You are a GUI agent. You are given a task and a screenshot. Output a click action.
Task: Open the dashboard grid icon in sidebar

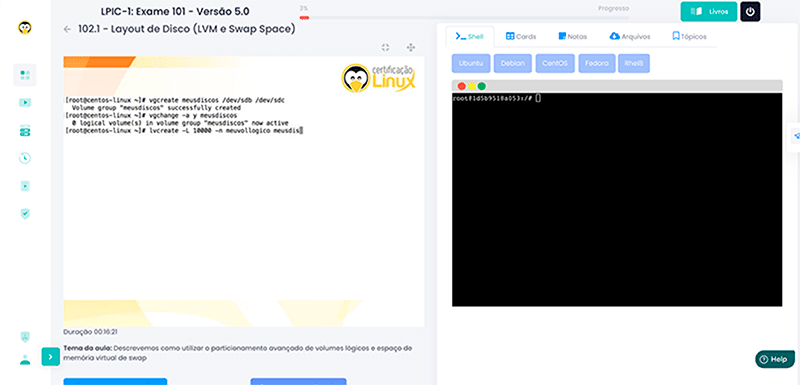(24, 75)
